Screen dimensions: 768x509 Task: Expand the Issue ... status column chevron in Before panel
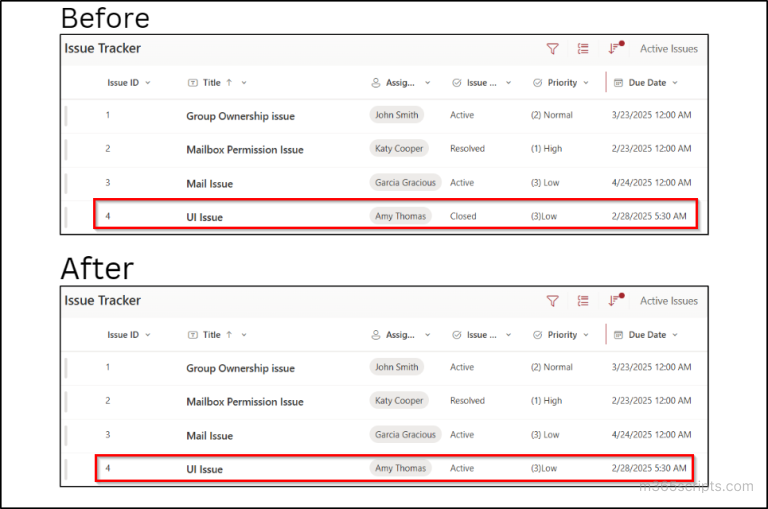pos(508,83)
